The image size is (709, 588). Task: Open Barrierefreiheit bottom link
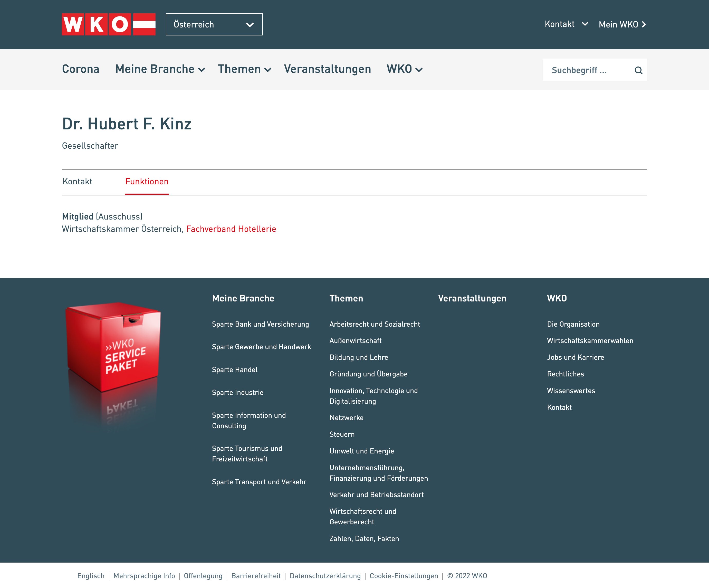pyautogui.click(x=256, y=576)
